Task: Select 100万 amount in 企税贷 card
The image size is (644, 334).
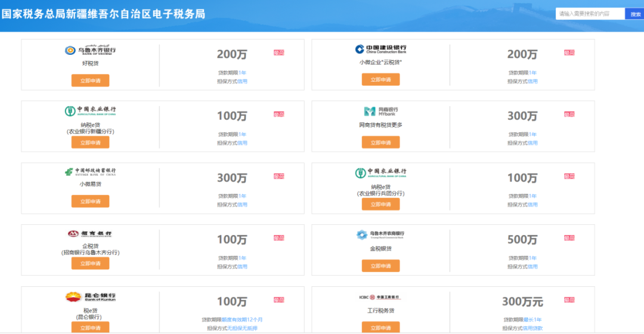Action: 232,240
